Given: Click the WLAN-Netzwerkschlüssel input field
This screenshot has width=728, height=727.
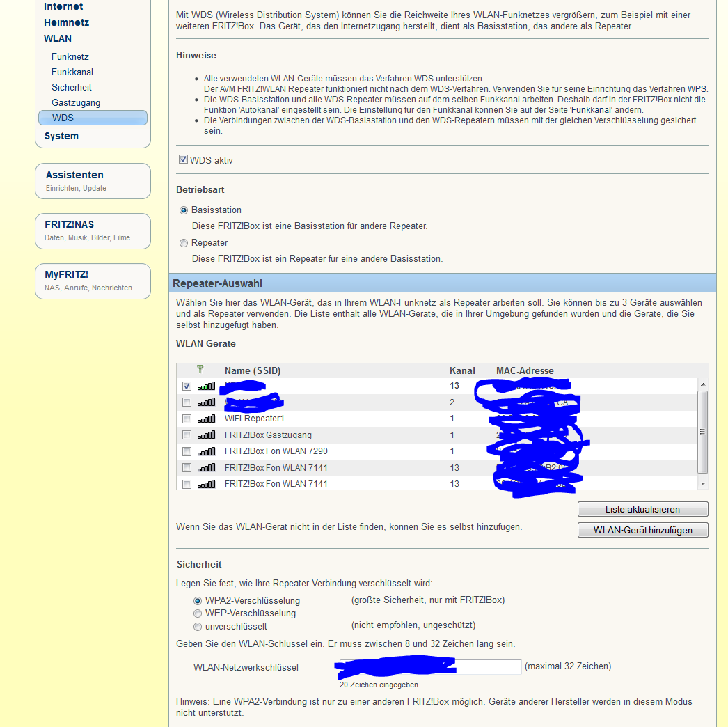Looking at the screenshot, I should (x=430, y=666).
